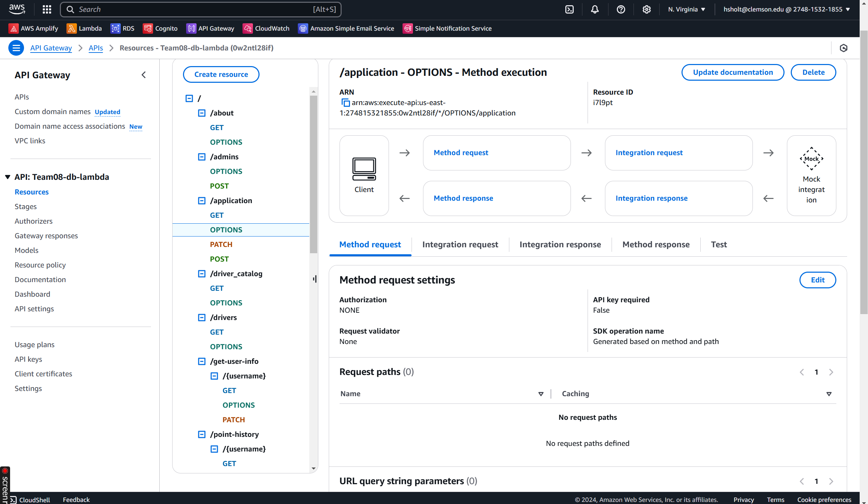This screenshot has height=504, width=868.
Task: Go to next Request paths page
Action: click(831, 372)
